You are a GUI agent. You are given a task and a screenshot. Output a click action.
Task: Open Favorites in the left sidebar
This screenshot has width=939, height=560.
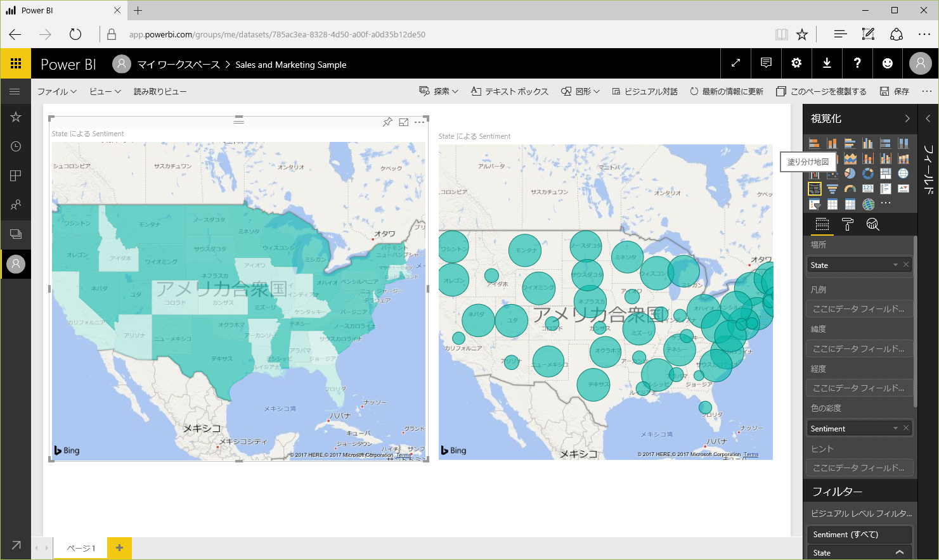coord(16,117)
